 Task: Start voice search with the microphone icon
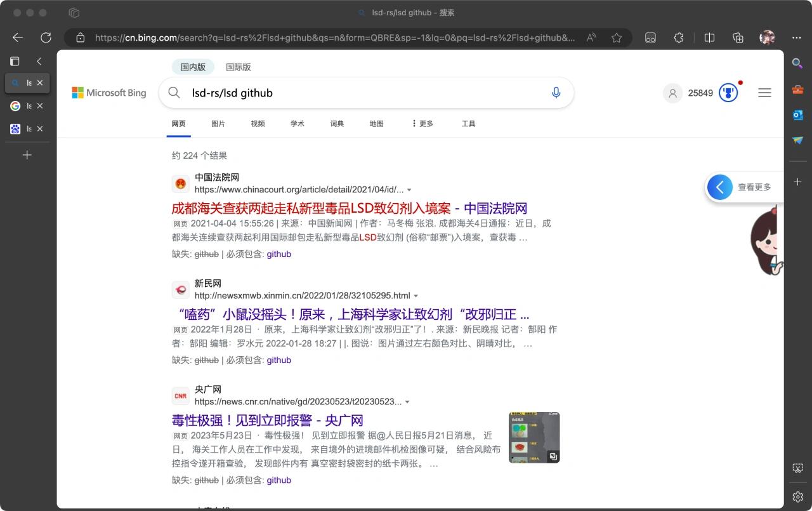point(556,93)
